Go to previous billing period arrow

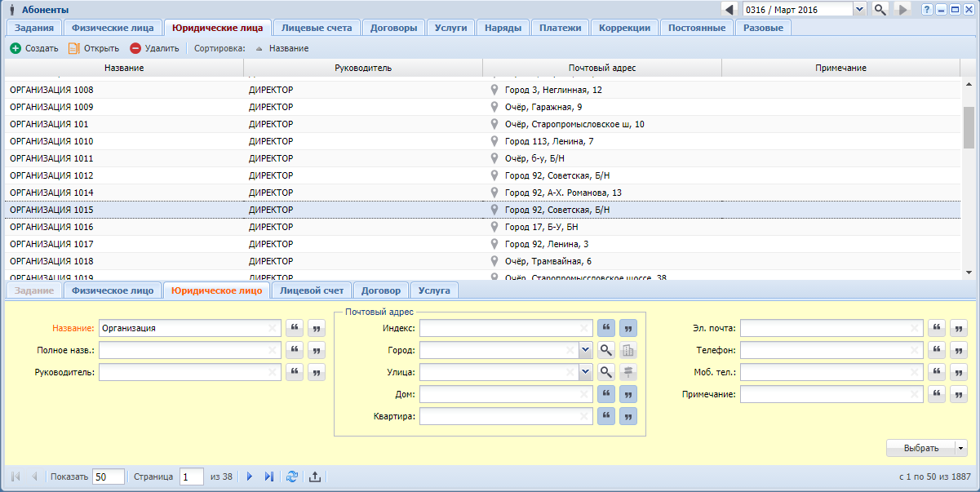pos(729,9)
